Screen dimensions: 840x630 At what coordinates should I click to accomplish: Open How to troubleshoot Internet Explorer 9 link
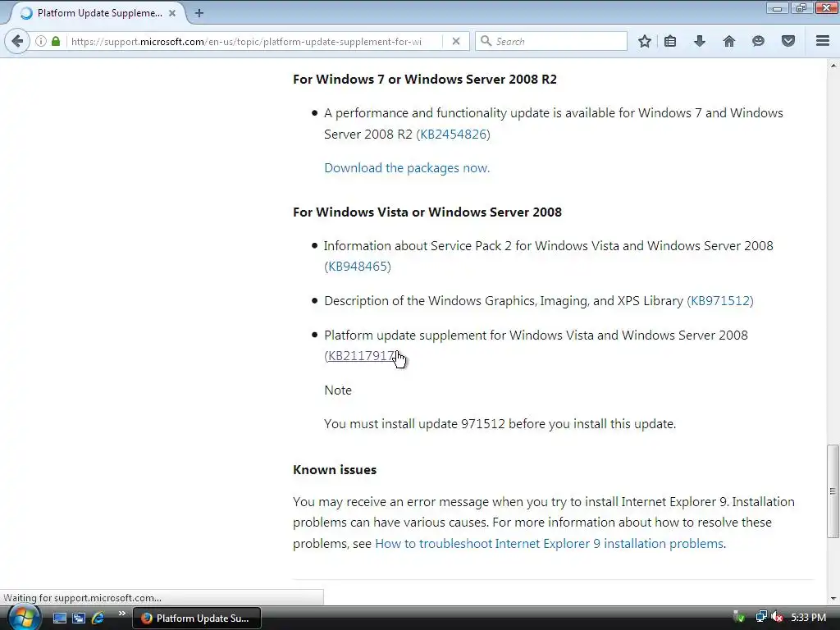coord(549,543)
